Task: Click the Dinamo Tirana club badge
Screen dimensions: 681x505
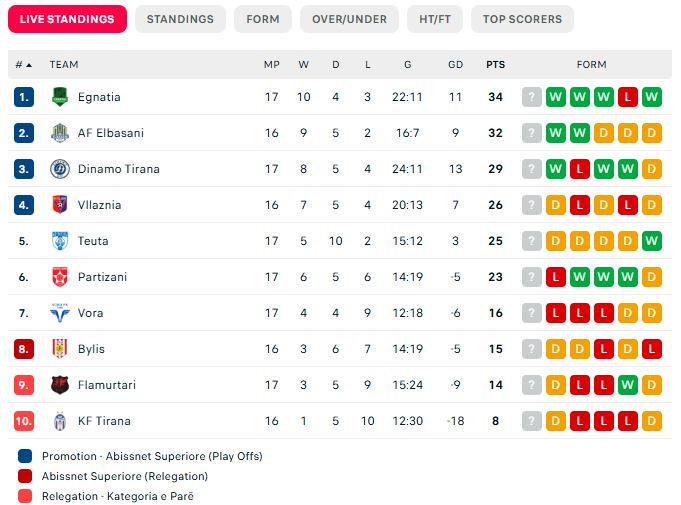Action: click(x=60, y=169)
